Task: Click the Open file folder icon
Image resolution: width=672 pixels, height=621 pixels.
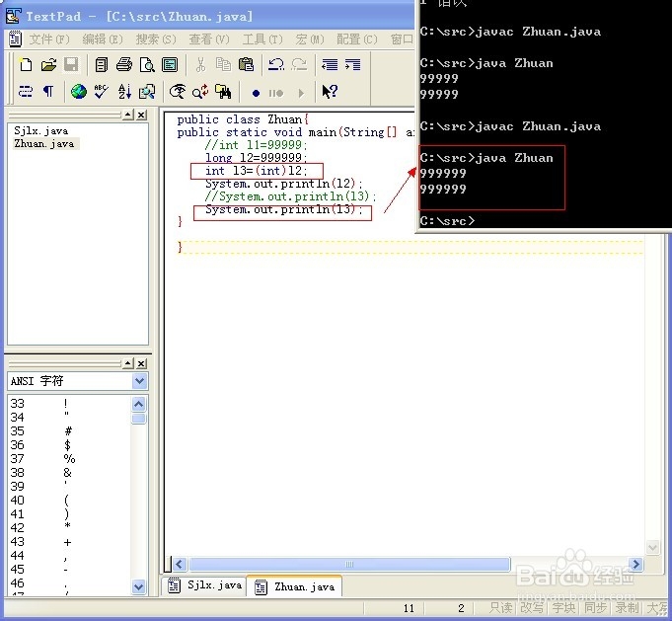Action: pos(48,65)
